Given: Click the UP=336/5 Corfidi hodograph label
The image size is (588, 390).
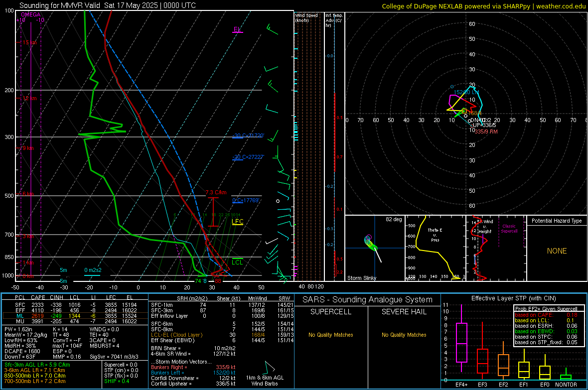Looking at the screenshot, I should pos(484,125).
